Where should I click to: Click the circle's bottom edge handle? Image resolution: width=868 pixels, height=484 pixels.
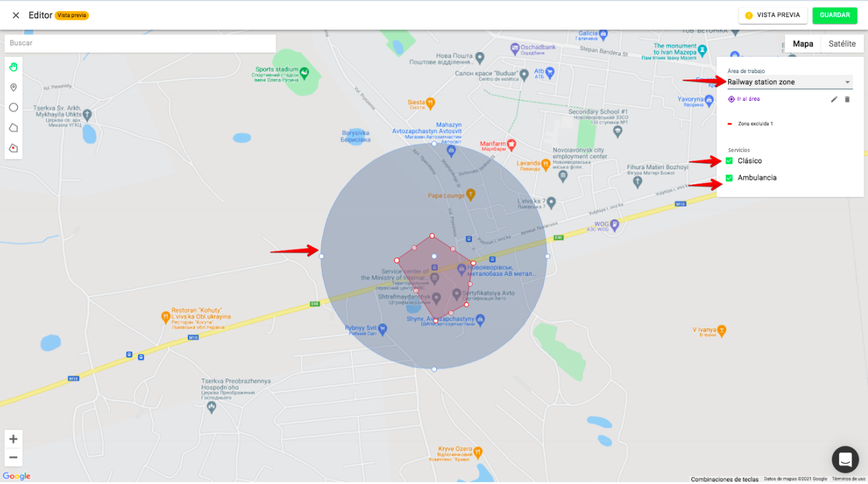tap(434, 369)
